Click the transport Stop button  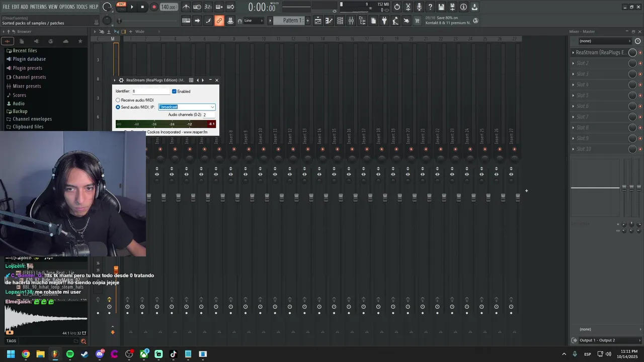[x=142, y=7]
